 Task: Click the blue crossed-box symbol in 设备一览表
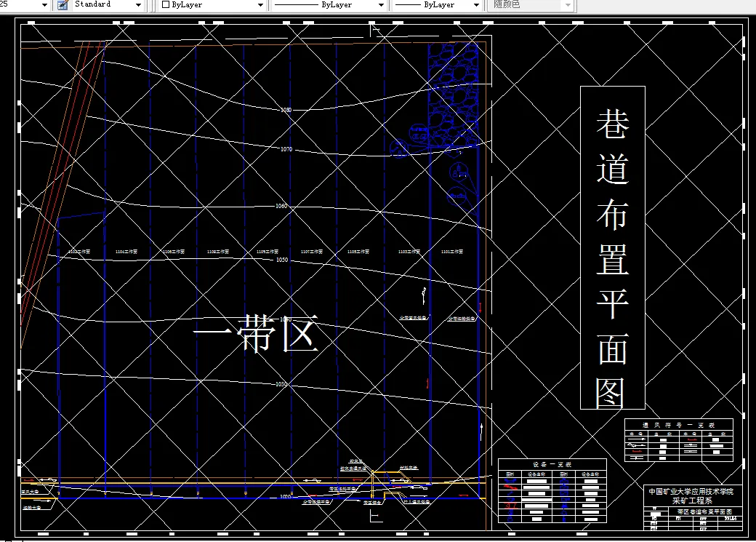(564, 493)
